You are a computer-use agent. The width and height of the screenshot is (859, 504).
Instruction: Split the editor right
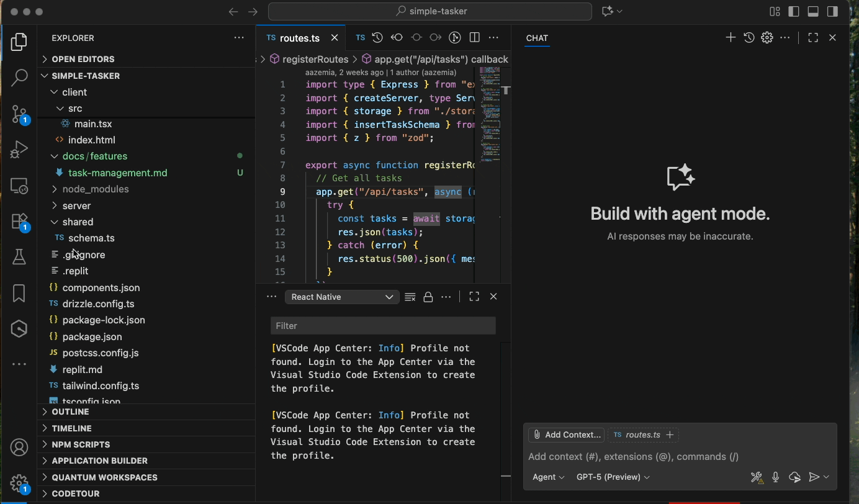tap(475, 38)
